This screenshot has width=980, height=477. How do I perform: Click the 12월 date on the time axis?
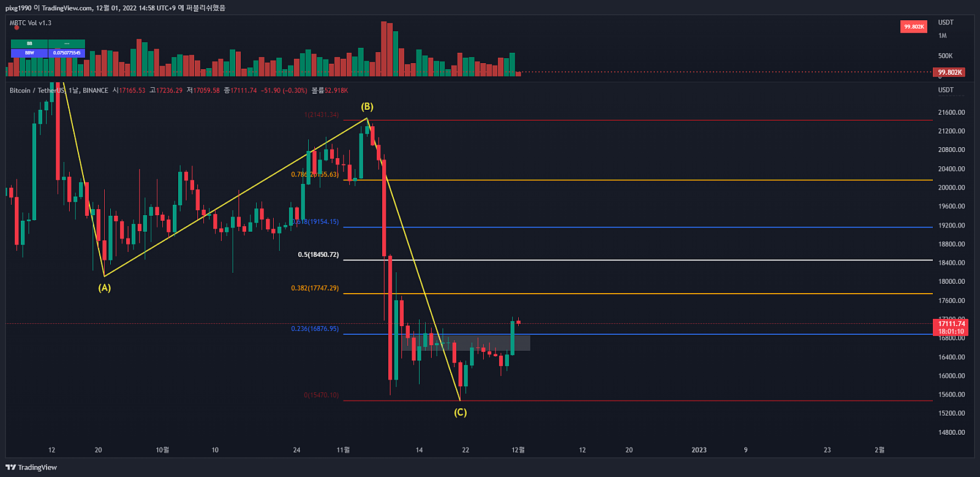coord(518,450)
